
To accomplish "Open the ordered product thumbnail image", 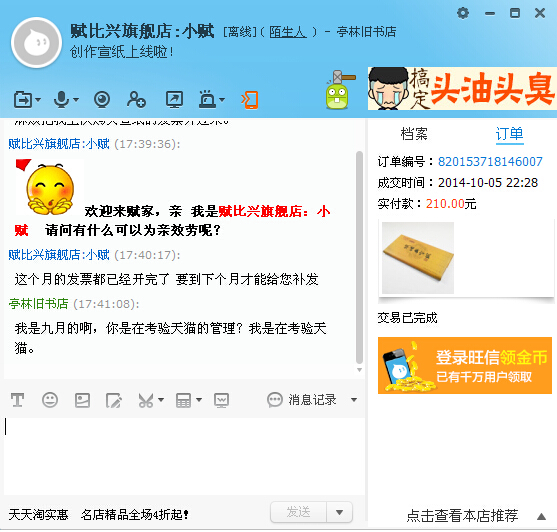I will (418, 258).
